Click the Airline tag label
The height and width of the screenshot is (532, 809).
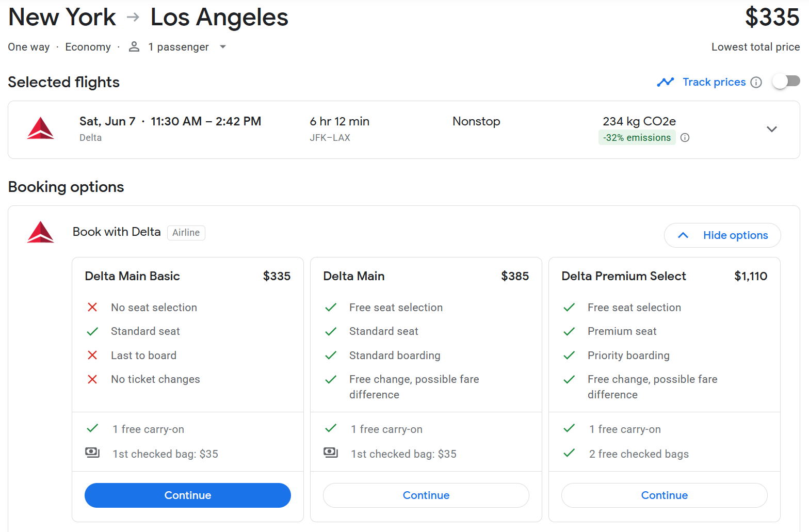tap(186, 233)
